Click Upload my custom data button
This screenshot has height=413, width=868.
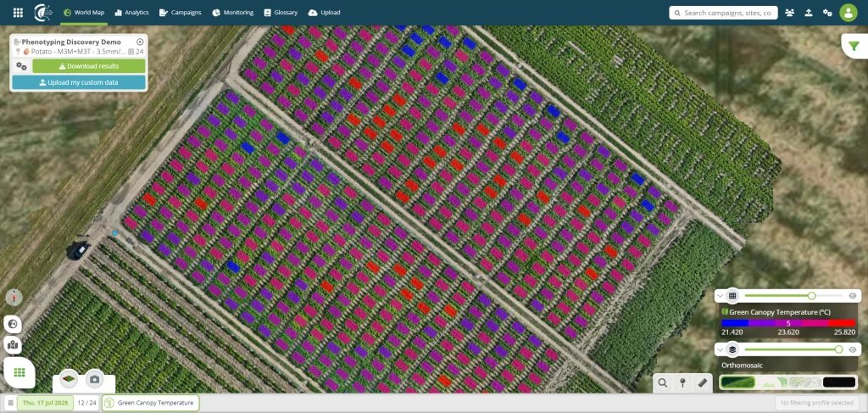(79, 82)
